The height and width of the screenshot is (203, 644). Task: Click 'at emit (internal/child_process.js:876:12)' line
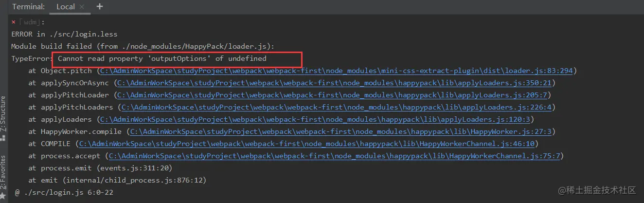(x=117, y=181)
